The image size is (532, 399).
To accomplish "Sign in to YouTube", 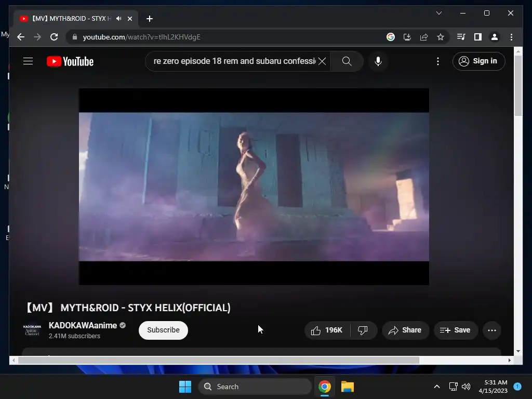I will click(x=478, y=61).
